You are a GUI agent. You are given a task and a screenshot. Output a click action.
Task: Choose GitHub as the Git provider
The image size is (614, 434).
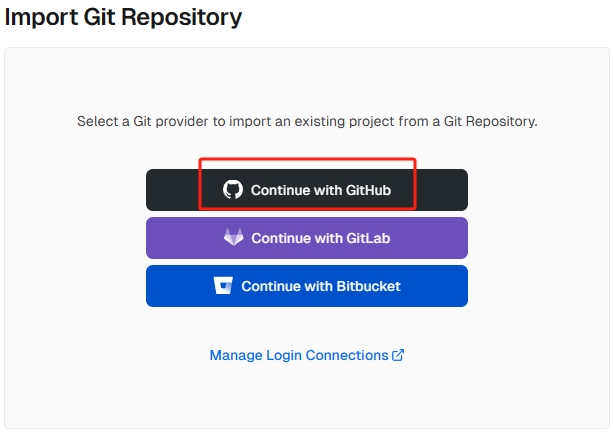tap(307, 190)
